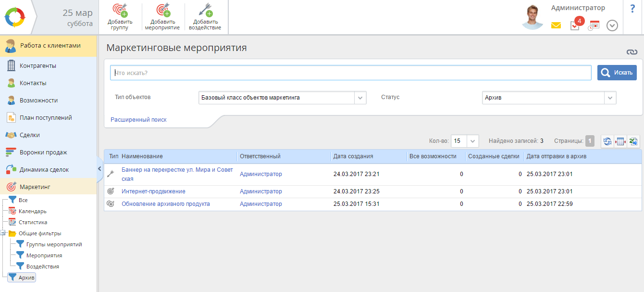This screenshot has width=644, height=292.
Task: Refresh the results list
Action: pyautogui.click(x=607, y=141)
